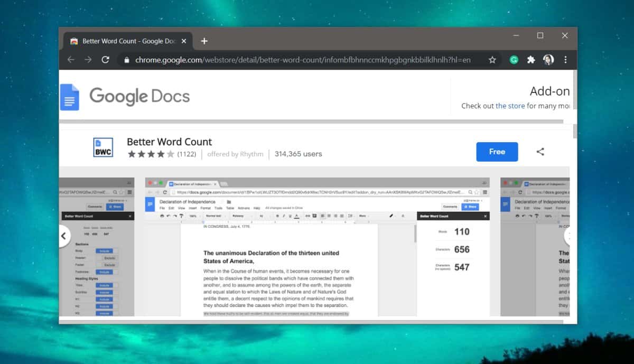In center preview, click Comments button
The height and width of the screenshot is (364, 634).
point(450,207)
